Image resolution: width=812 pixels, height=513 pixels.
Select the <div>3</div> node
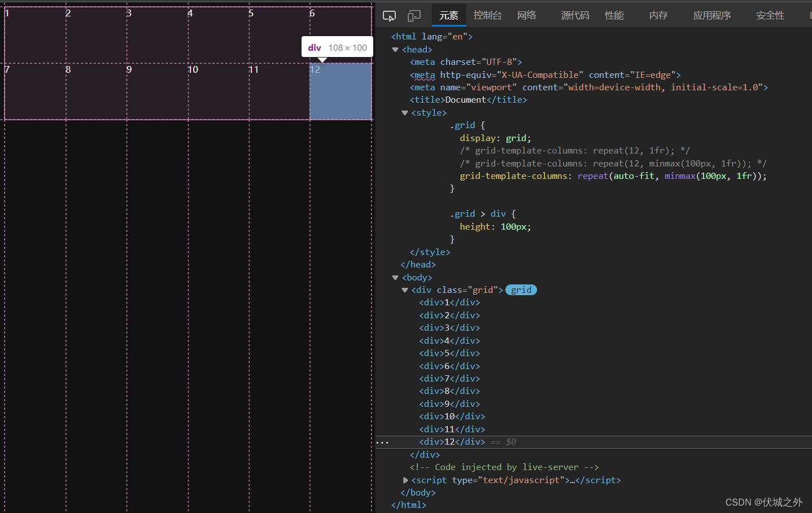click(449, 328)
